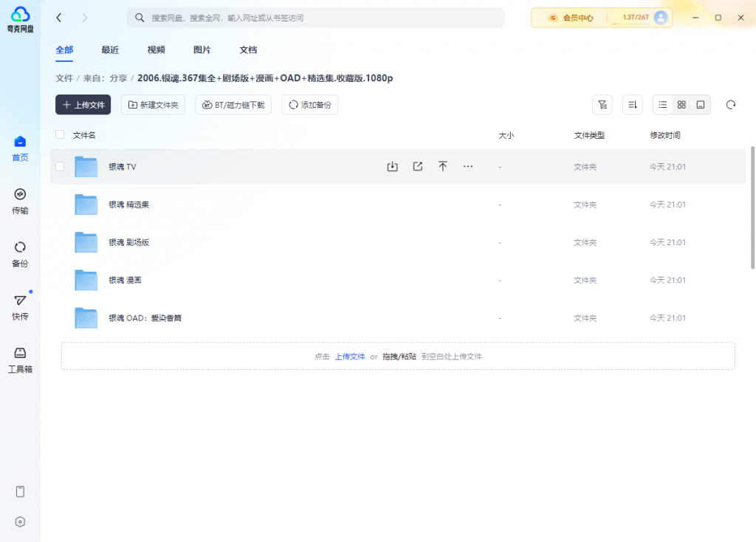
Task: Sort by 文件类型 column header
Action: (589, 135)
